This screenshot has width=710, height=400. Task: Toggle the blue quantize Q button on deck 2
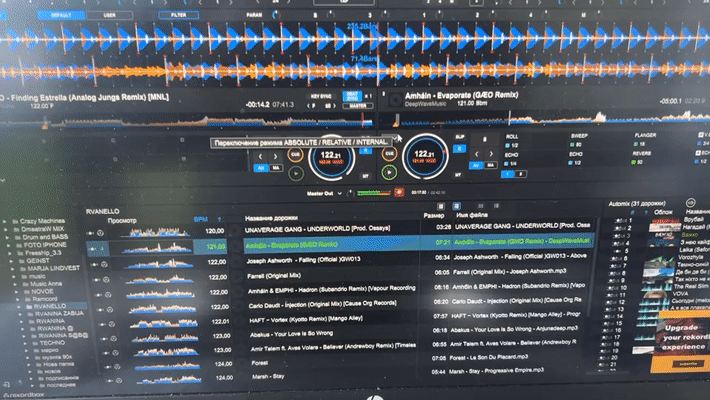coord(459,148)
